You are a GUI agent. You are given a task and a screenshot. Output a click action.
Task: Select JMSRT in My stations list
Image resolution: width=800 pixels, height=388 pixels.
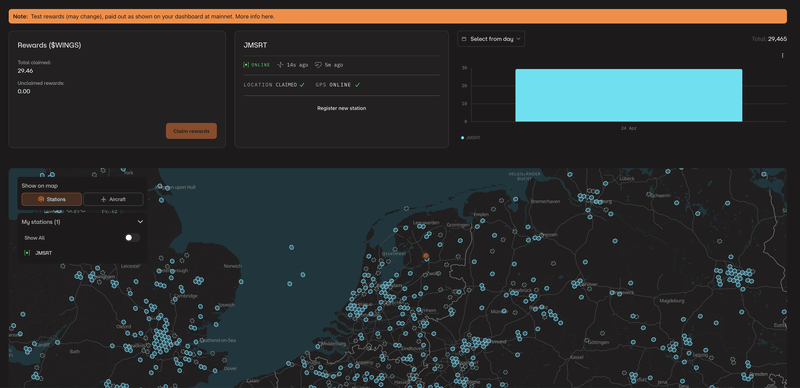coord(43,253)
